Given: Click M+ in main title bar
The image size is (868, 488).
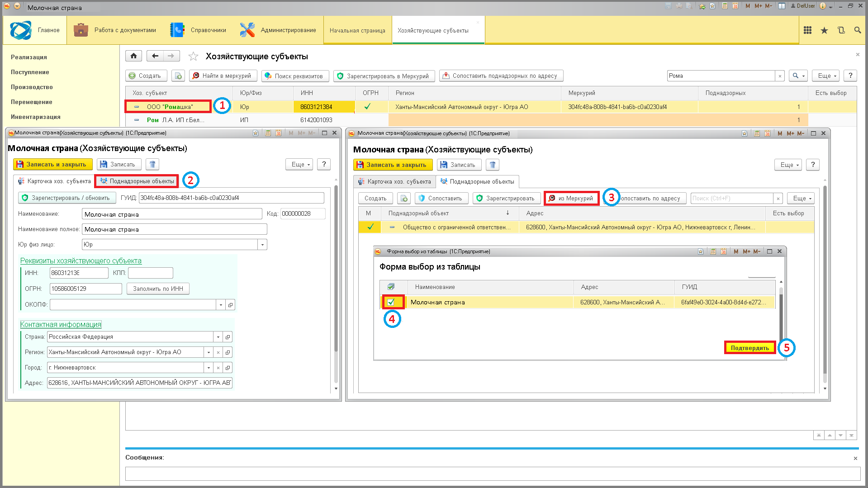Looking at the screenshot, I should pyautogui.click(x=759, y=6).
